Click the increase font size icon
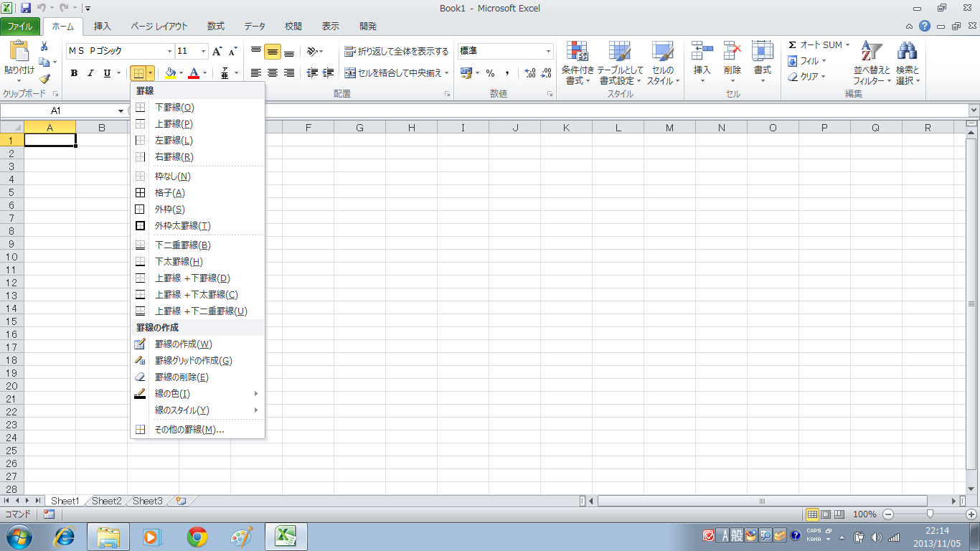Viewport: 980px width, 551px height. (x=217, y=51)
